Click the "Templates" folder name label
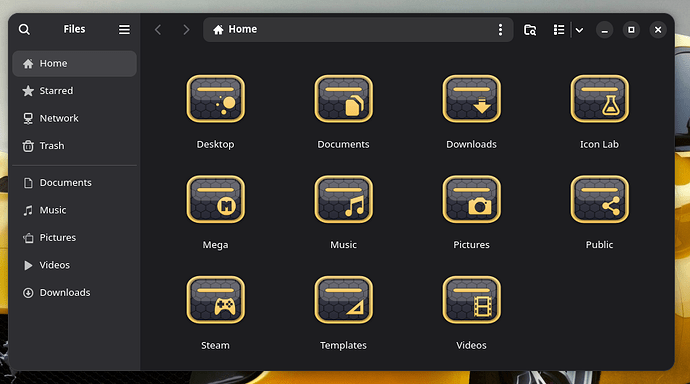 point(343,345)
